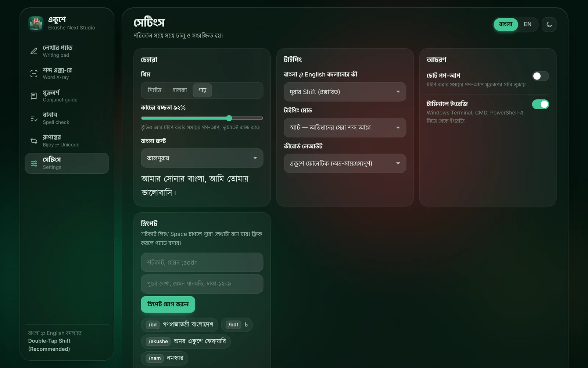Open Word X-ray from the sidebar
588x368 pixels.
click(x=67, y=74)
